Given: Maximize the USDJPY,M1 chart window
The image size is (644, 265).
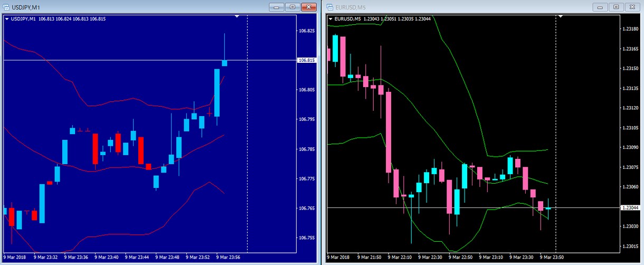Looking at the screenshot, I should pos(292,7).
